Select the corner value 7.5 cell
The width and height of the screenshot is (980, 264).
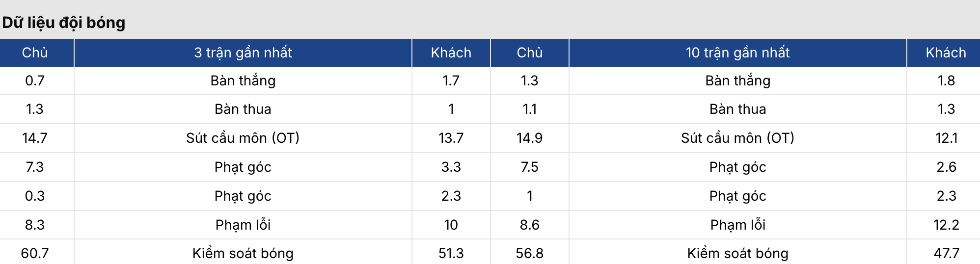tap(529, 167)
